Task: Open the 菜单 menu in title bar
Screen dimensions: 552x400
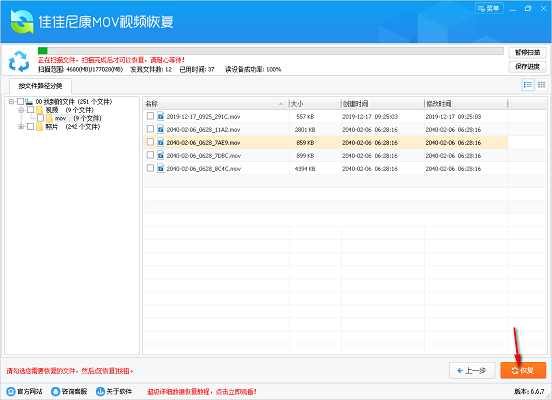Action: (489, 8)
